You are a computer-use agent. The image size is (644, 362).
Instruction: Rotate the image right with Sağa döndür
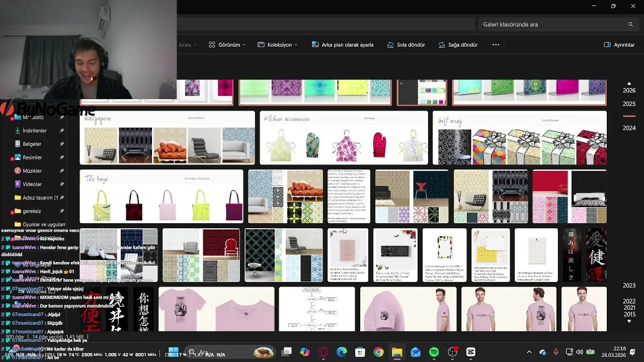458,45
